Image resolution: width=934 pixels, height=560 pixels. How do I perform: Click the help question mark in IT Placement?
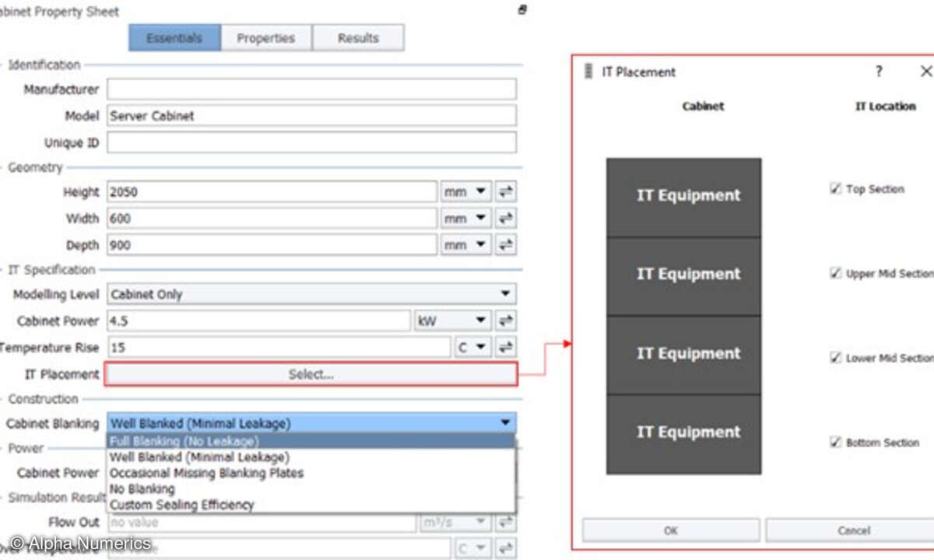879,72
